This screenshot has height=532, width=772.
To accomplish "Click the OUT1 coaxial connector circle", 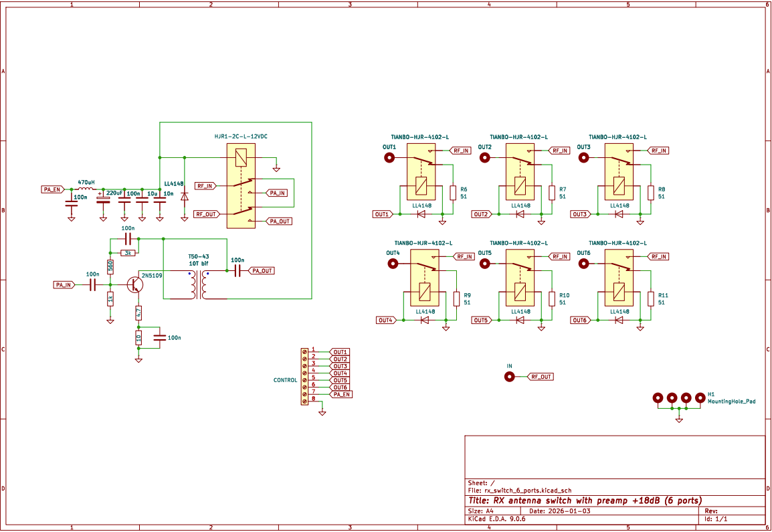I will click(x=389, y=158).
